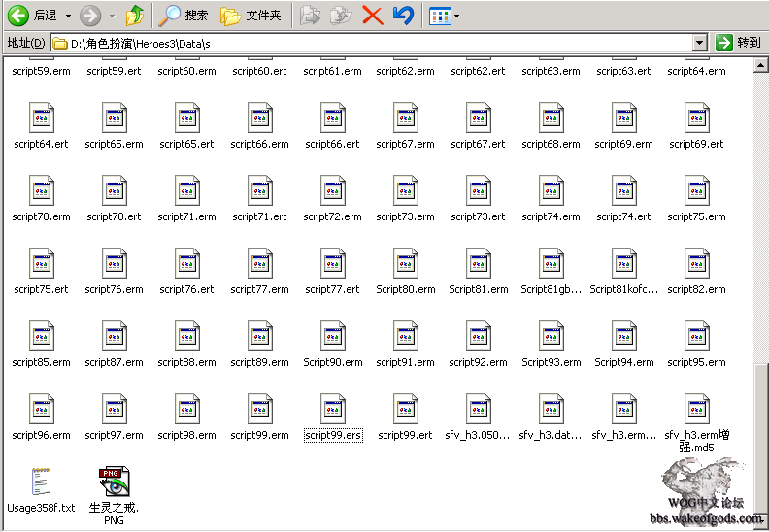Viewport: 769px width, 532px height.
Task: Select the script99.ert file icon
Action: coord(405,409)
